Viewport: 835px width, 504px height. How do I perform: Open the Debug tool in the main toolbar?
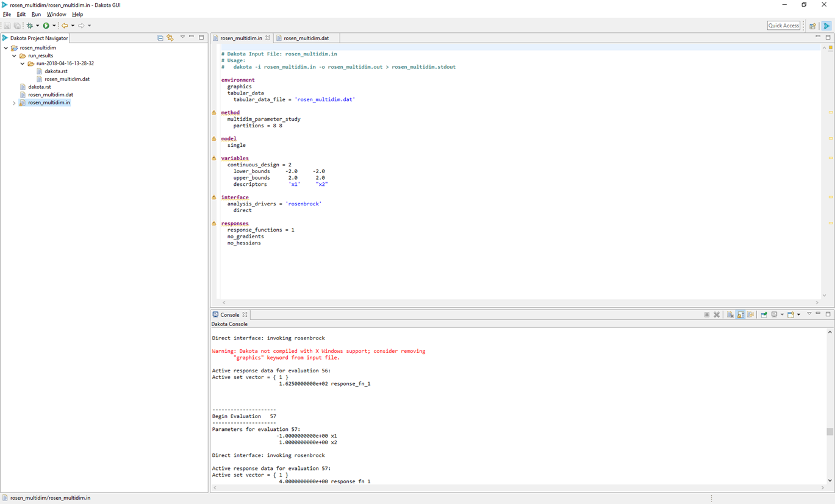point(28,25)
